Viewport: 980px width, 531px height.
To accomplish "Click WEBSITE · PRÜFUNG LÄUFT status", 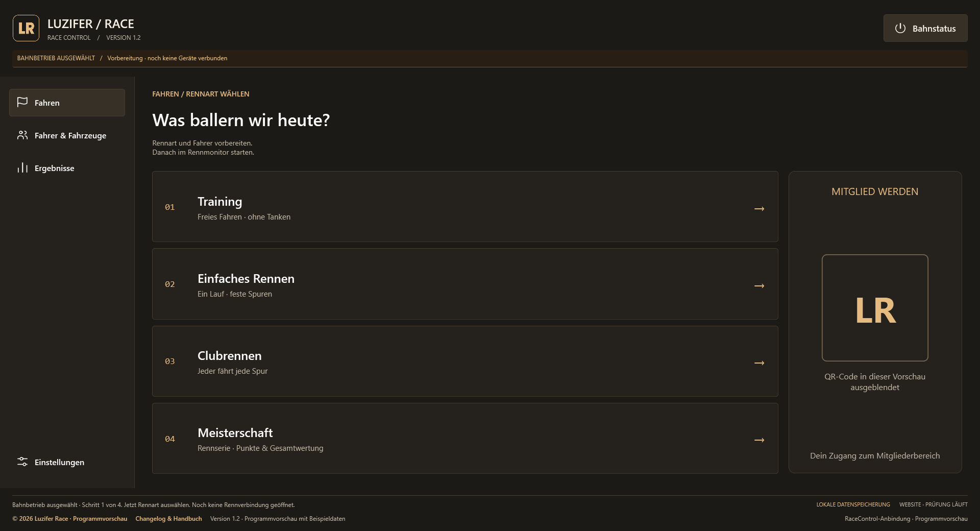I will pyautogui.click(x=934, y=504).
